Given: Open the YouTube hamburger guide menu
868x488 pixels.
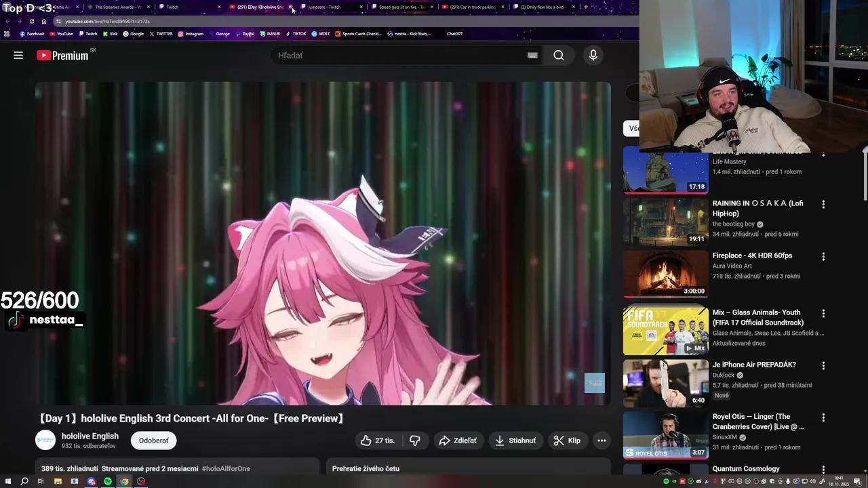Looking at the screenshot, I should point(18,56).
